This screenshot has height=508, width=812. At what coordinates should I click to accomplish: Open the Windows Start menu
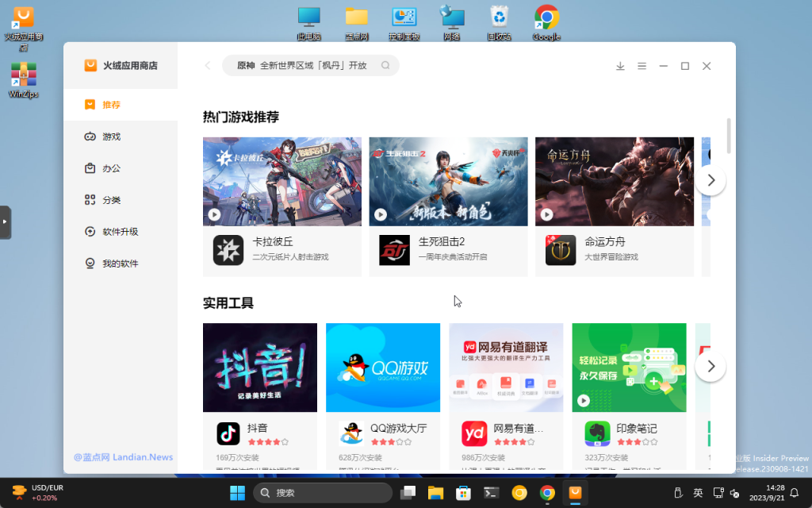click(x=237, y=492)
